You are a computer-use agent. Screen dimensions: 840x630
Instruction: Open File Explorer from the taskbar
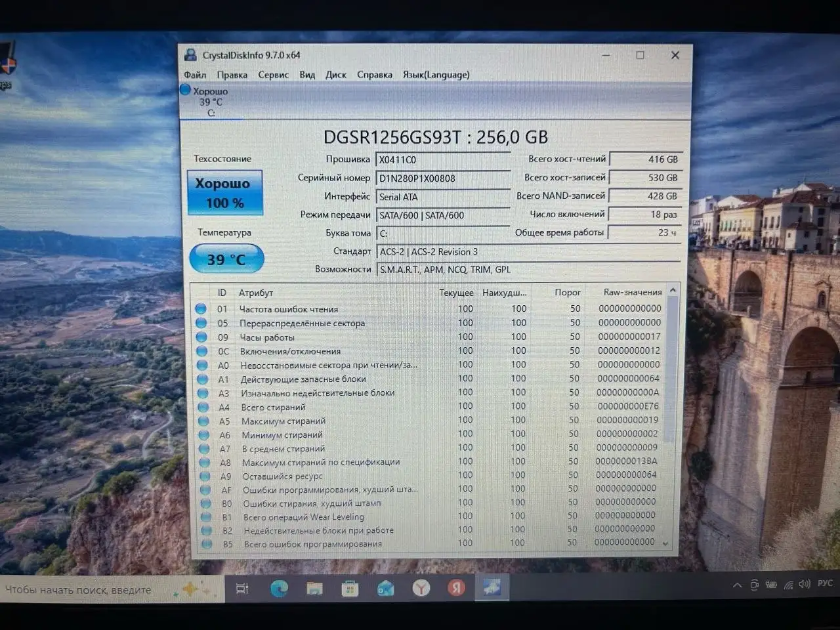[314, 589]
